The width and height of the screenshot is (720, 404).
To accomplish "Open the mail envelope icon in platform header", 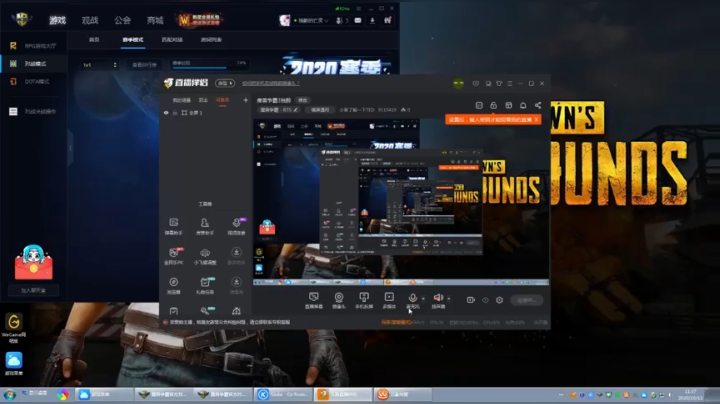I will [x=358, y=20].
